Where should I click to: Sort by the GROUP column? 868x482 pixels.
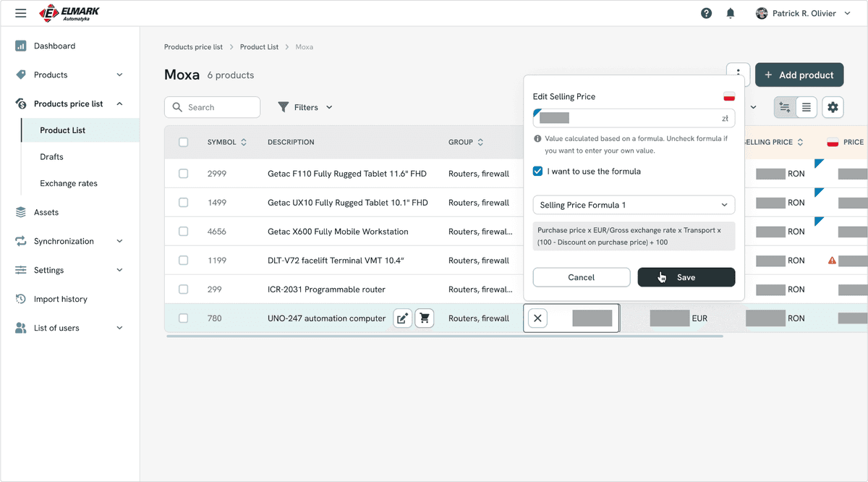[x=466, y=142]
